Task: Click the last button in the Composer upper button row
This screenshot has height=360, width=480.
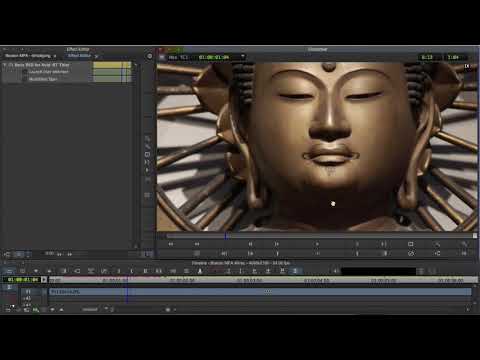Action: pos(464,244)
